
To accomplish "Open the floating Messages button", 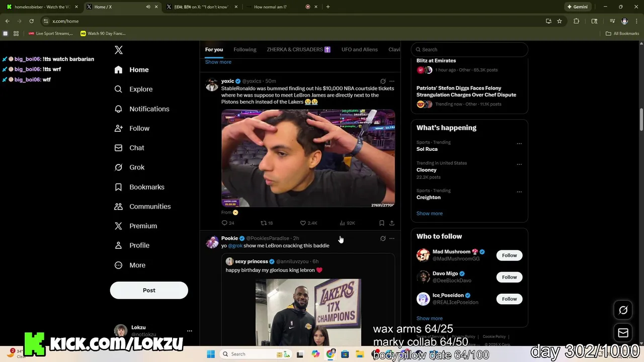I will (x=623, y=333).
